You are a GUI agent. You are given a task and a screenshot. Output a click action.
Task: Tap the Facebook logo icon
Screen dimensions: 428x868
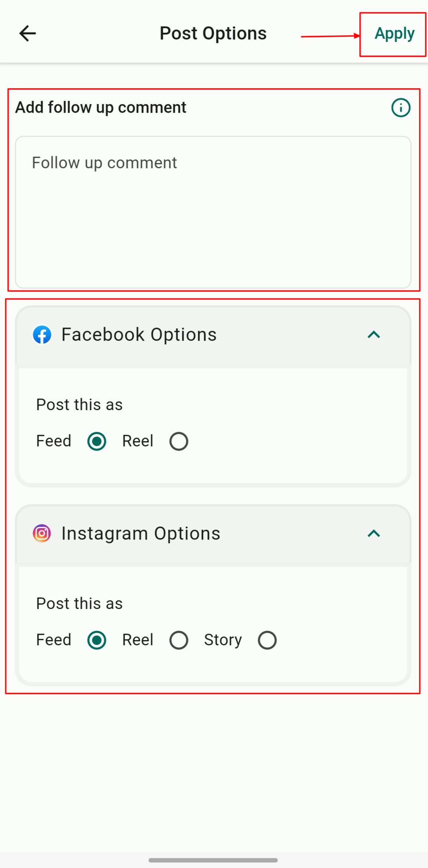click(x=42, y=335)
